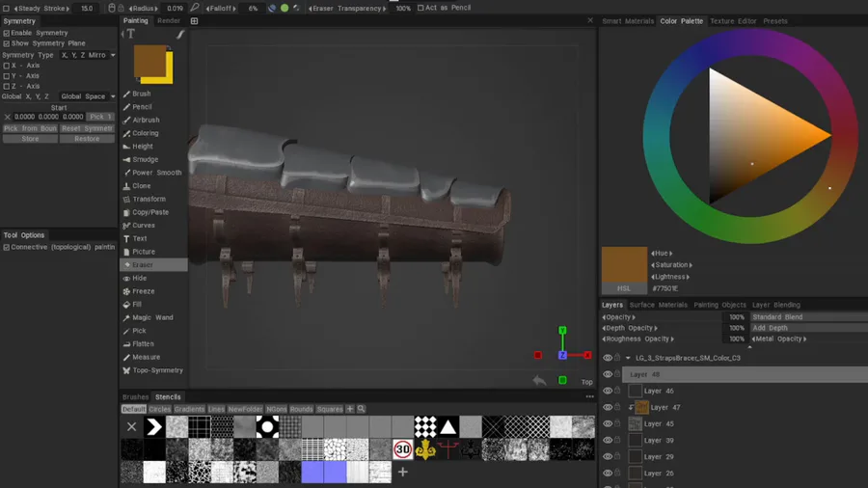This screenshot has width=868, height=488.
Task: Activate the Magic Wand tool
Action: coord(151,317)
